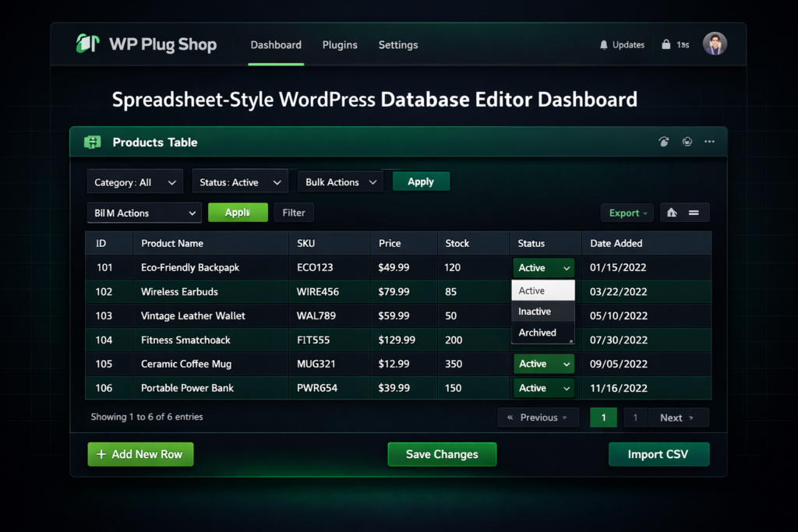Viewport: 798px width, 532px height.
Task: Go to the Previous page
Action: pyautogui.click(x=538, y=417)
